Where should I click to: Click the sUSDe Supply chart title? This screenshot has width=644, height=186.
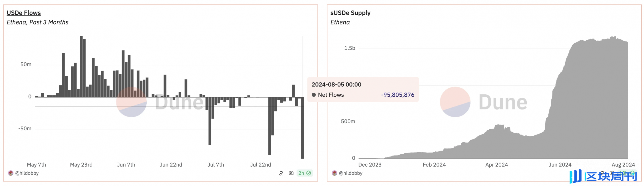point(350,13)
